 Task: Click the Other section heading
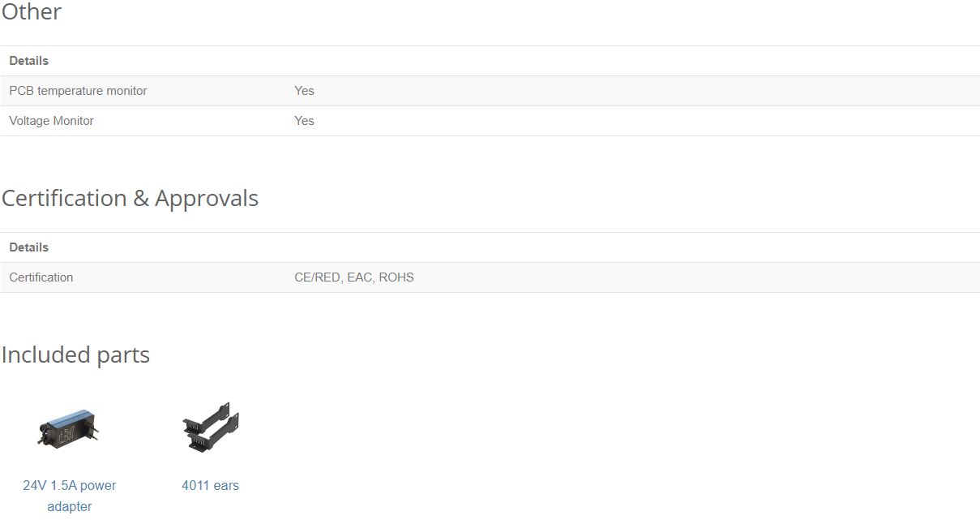(31, 11)
